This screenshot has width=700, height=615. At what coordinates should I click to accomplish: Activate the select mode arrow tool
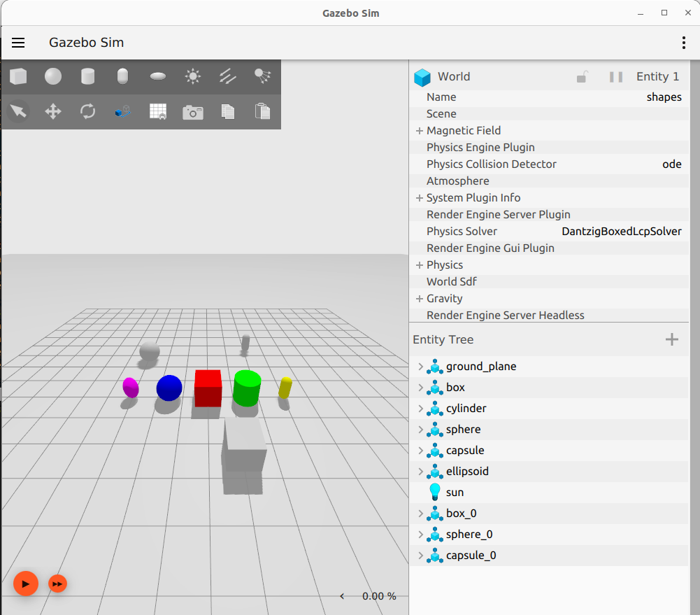18,111
